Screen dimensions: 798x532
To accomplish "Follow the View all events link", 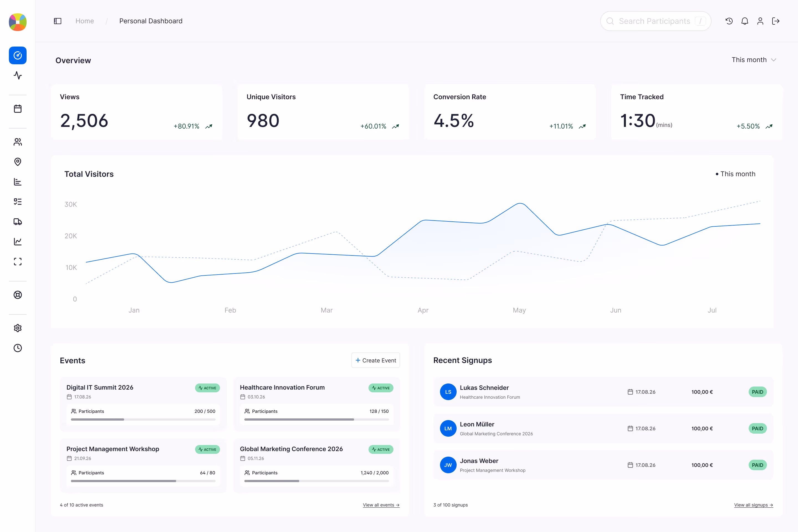I will pyautogui.click(x=381, y=505).
